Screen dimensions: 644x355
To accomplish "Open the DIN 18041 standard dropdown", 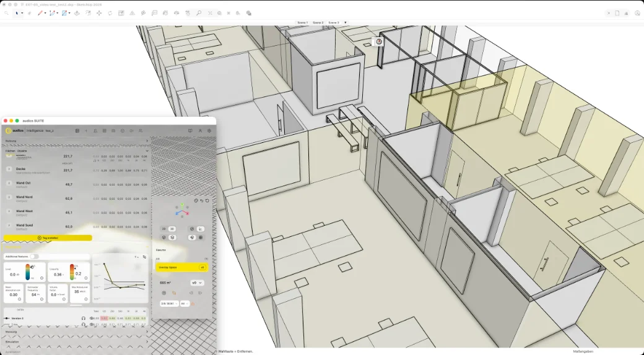I will (x=169, y=304).
